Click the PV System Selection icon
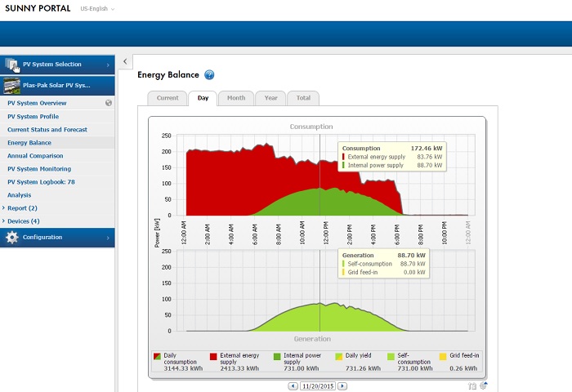Viewport: 572px width, 392px height. click(12, 65)
